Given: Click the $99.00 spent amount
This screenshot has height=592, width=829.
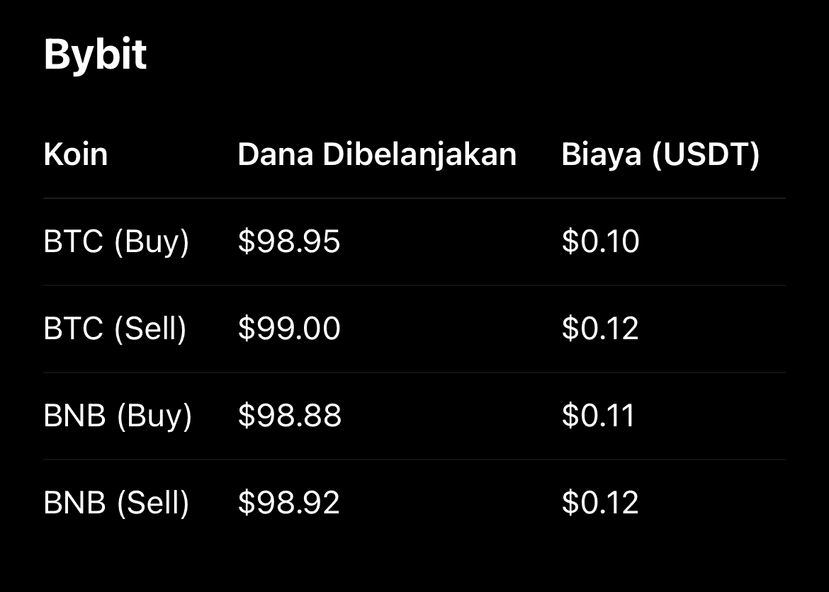Looking at the screenshot, I should tap(289, 329).
